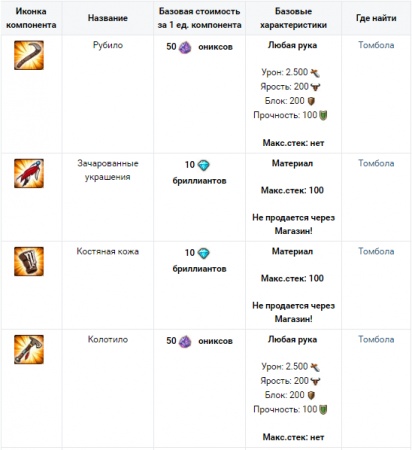Screen dimensions: 412x450
Task: Click the Где найти column header
Action: [376, 18]
